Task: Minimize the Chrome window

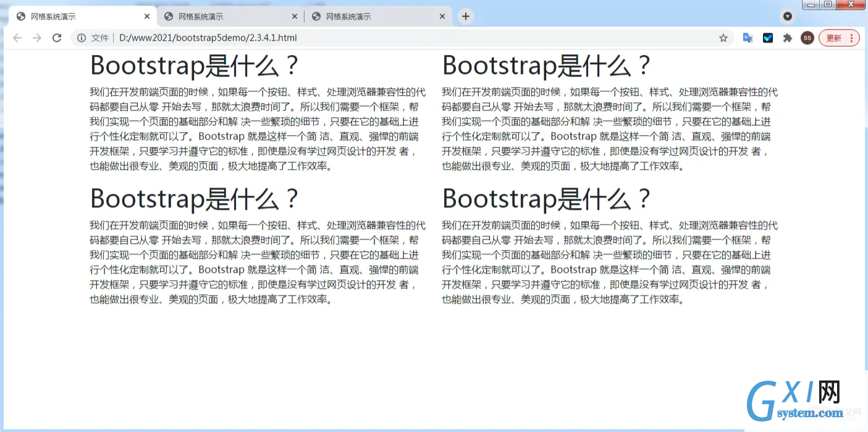Action: (x=811, y=4)
